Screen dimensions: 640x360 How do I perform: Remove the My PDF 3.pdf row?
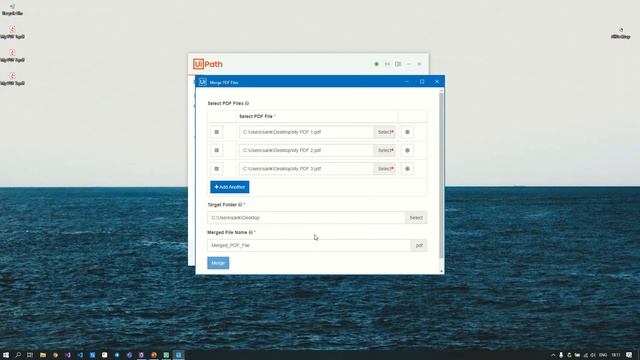407,169
